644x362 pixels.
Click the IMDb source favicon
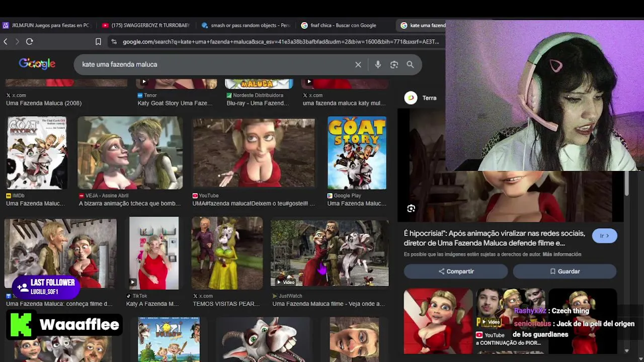(9, 196)
